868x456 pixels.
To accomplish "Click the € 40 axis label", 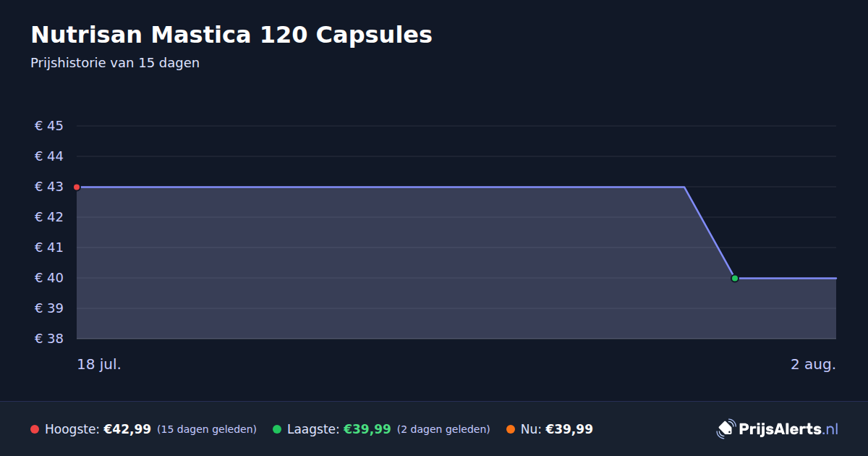I will click(x=49, y=278).
